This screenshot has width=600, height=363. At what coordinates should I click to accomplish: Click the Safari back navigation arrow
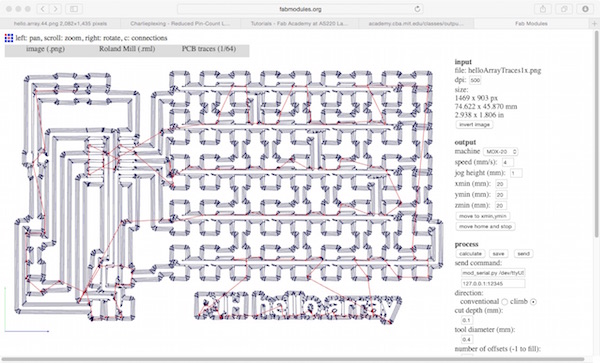click(43, 9)
